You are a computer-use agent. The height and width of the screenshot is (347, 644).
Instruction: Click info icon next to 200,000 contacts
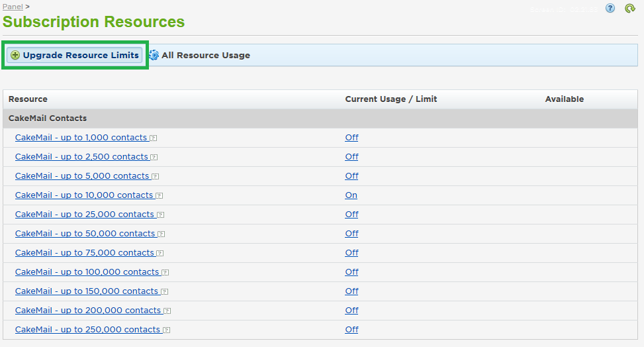point(167,311)
